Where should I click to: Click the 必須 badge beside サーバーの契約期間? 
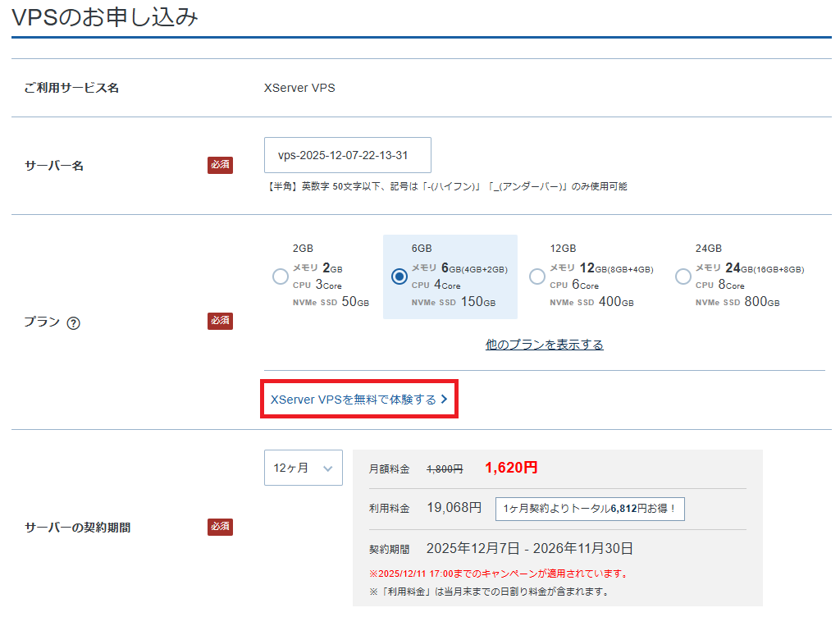click(220, 527)
